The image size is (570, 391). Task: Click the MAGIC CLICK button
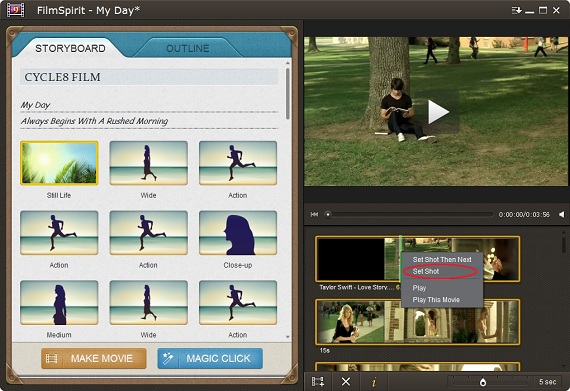tap(210, 358)
